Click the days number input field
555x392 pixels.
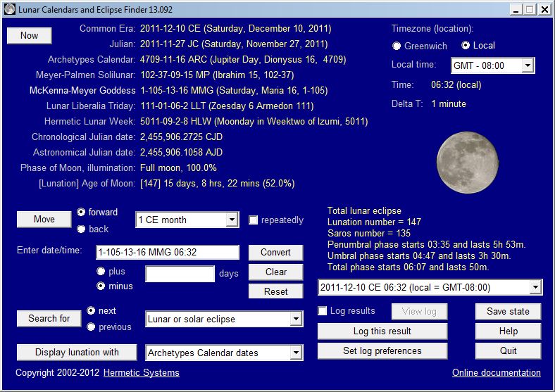tap(180, 274)
